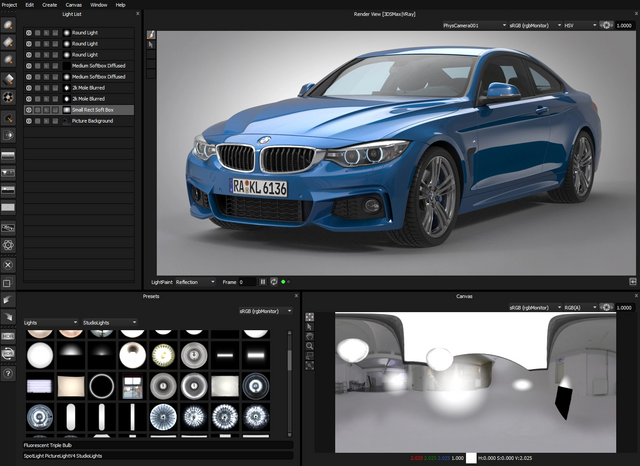Toggle first square checkbox on Picture Background row
640x466 pixels.
pos(38,121)
